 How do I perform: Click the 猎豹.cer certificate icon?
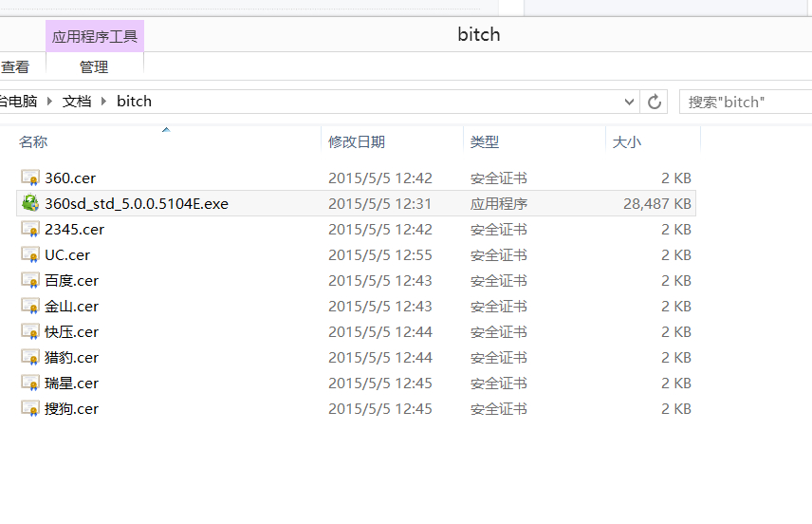pos(30,357)
